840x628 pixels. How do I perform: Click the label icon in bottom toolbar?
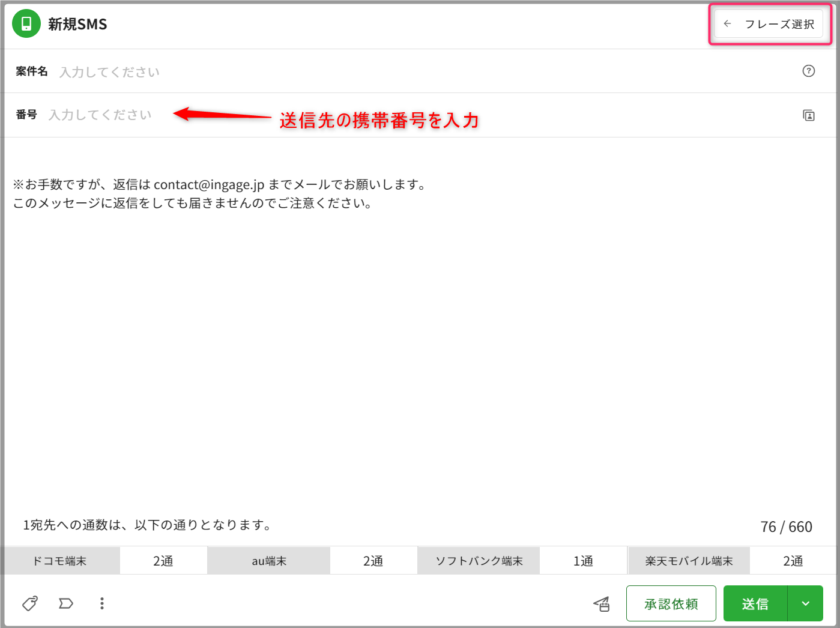[66, 603]
